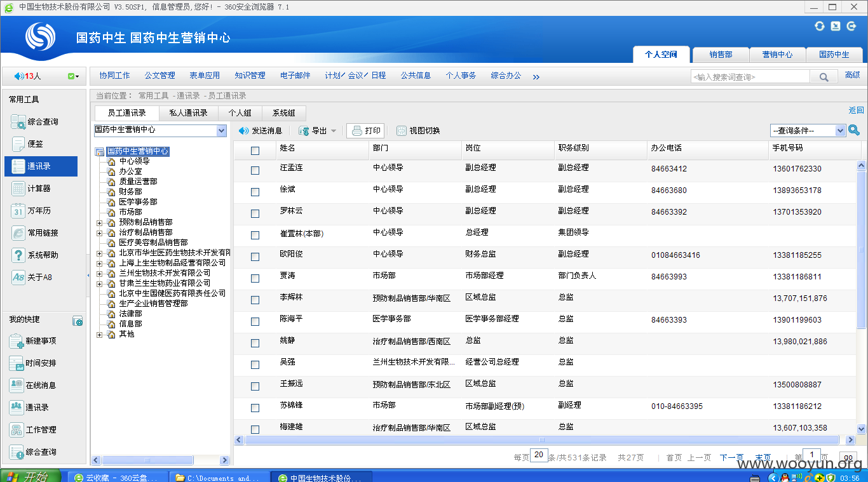Open the 查询条件 dropdown
This screenshot has width=868, height=482.
pyautogui.click(x=808, y=130)
